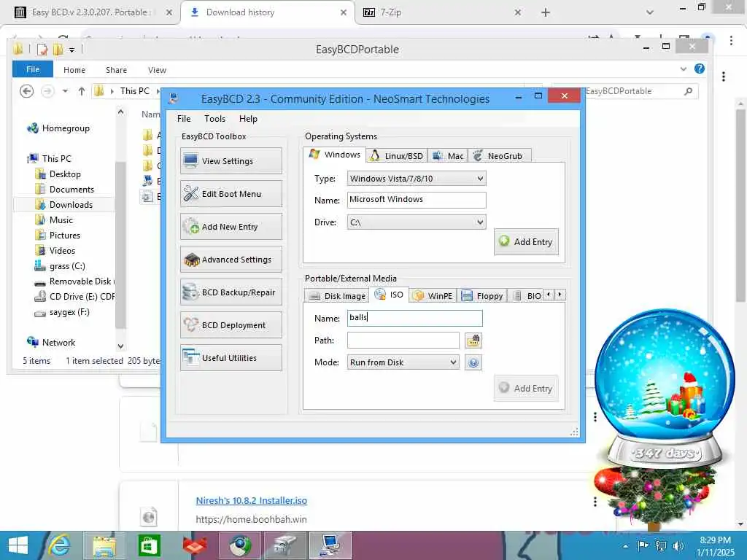
Task: Switch to the NeoGrub tab
Action: click(499, 156)
